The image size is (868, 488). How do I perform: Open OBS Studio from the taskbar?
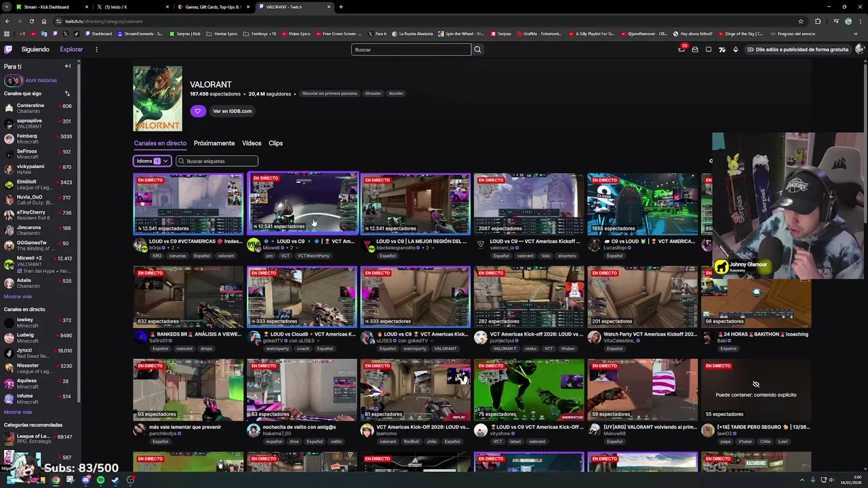tap(130, 480)
